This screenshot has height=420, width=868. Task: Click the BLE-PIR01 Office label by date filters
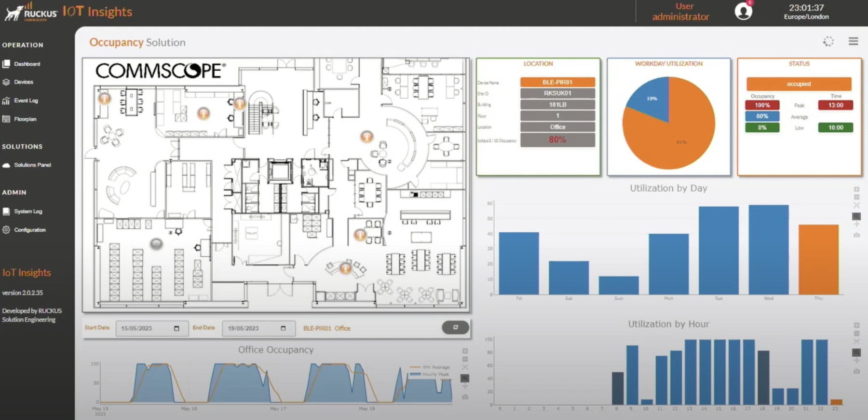(327, 328)
